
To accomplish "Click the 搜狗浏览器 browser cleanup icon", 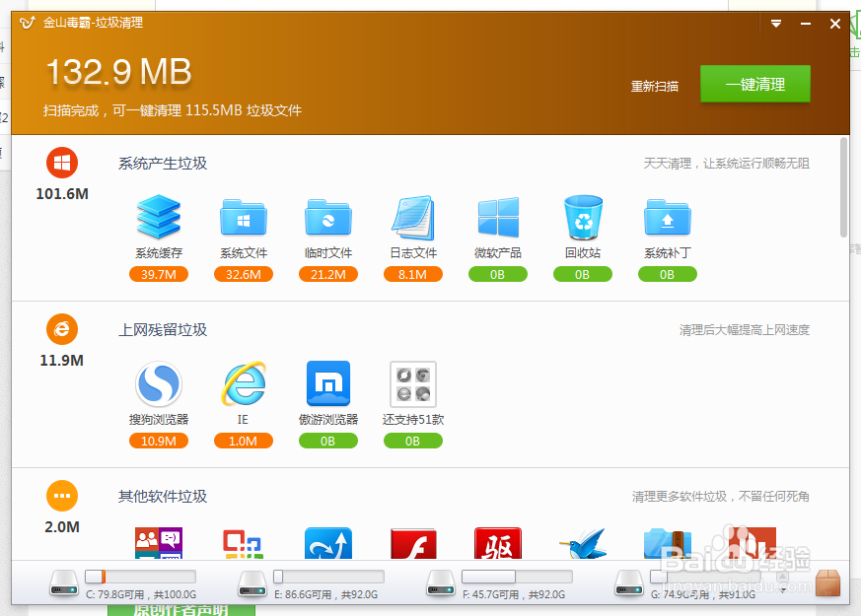I will click(x=159, y=384).
